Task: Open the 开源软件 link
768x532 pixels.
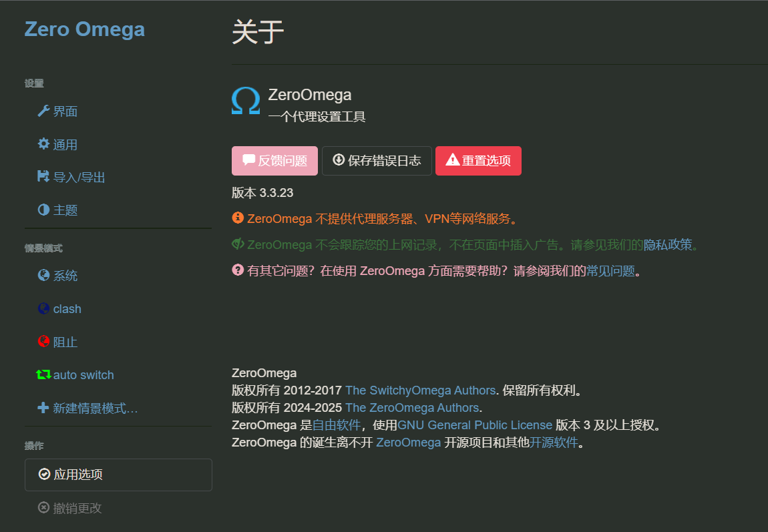Action: click(554, 443)
